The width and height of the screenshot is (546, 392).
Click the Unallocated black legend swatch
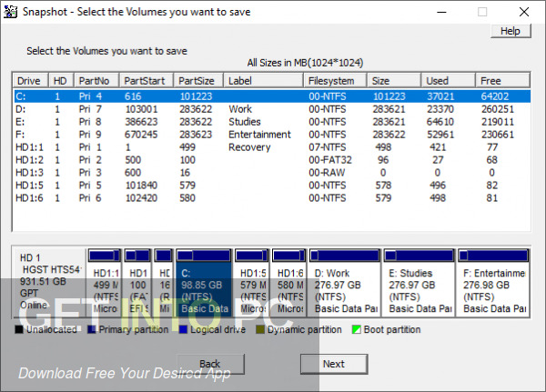19,329
